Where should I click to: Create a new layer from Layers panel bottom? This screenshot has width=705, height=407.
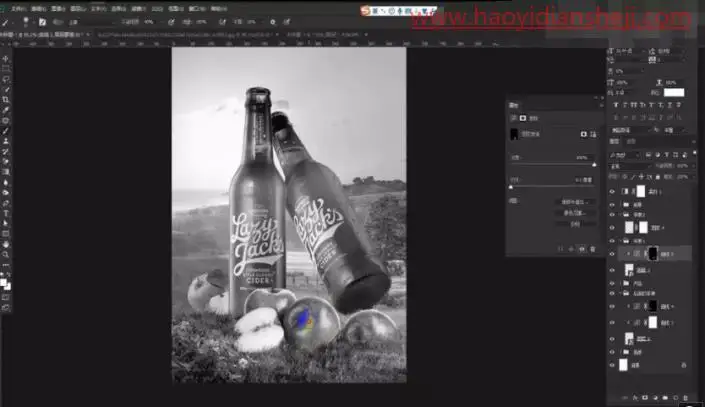coord(675,398)
